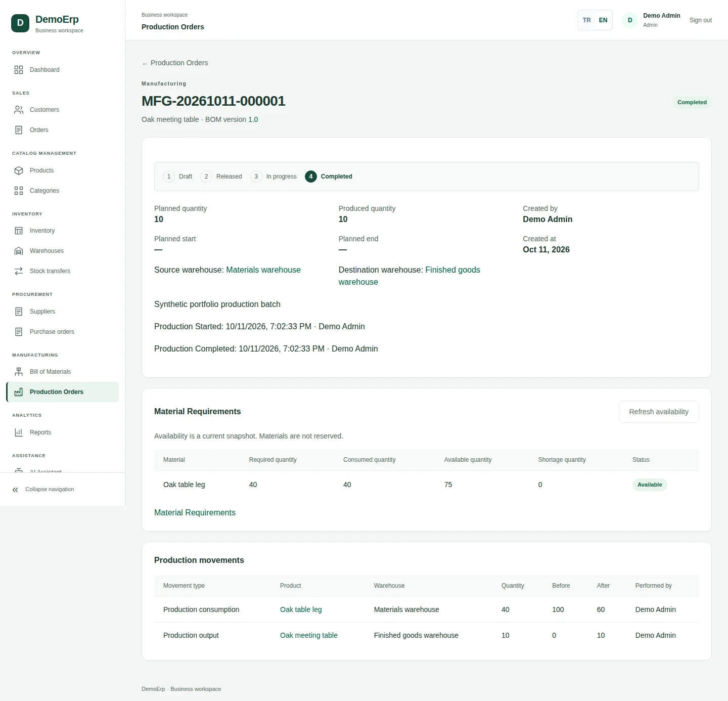Click the Products box icon
728x701 pixels.
(x=19, y=170)
